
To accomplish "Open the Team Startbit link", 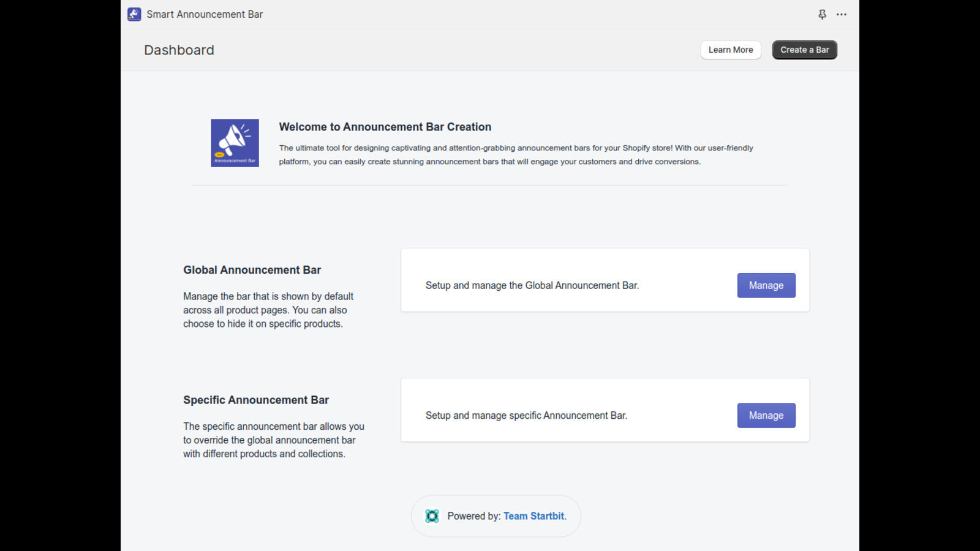I will pyautogui.click(x=534, y=516).
